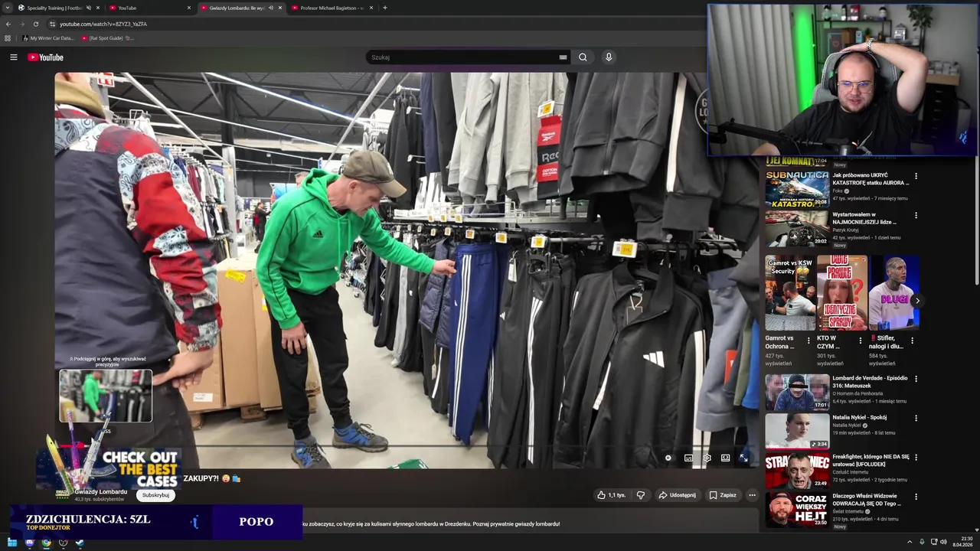Click the browser address bar URL

[103, 24]
